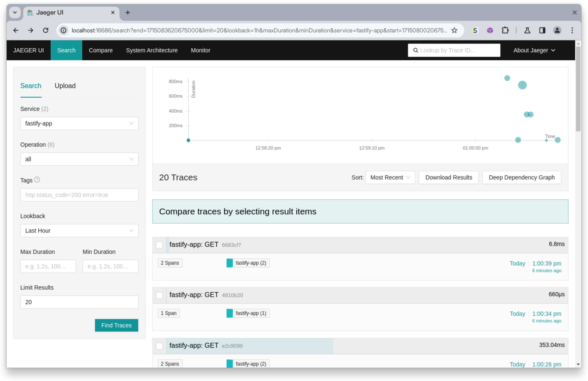This screenshot has width=588, height=381.
Task: Focus the Lookup by Trace ID field
Action: click(454, 50)
